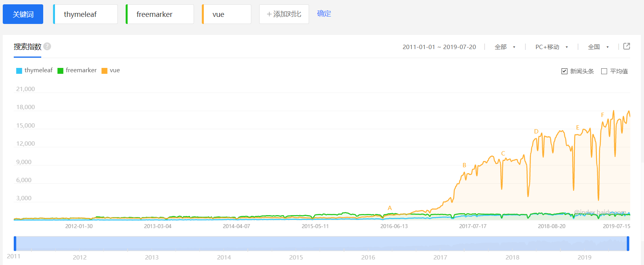Click the 关键词 blue button
This screenshot has height=265, width=644.
(23, 14)
